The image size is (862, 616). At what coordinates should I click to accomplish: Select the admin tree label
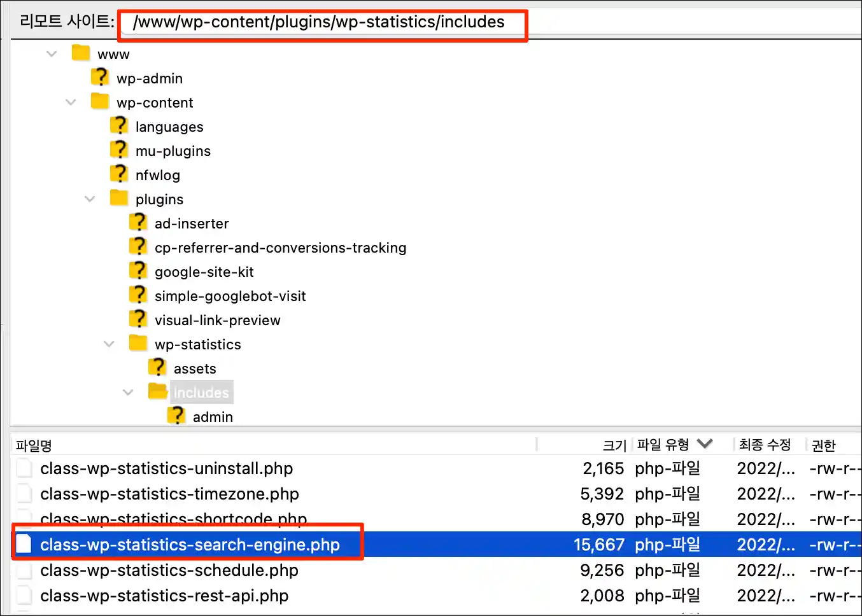pyautogui.click(x=213, y=417)
